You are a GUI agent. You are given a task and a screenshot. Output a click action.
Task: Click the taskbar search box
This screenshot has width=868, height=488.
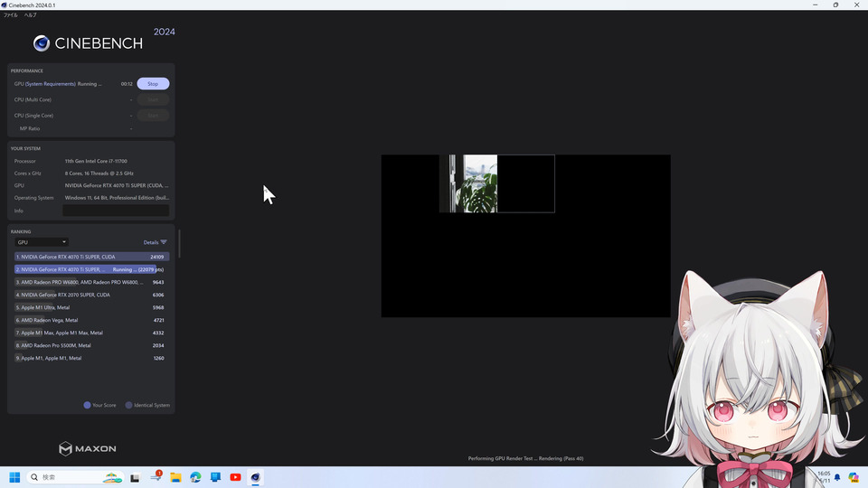(x=76, y=477)
